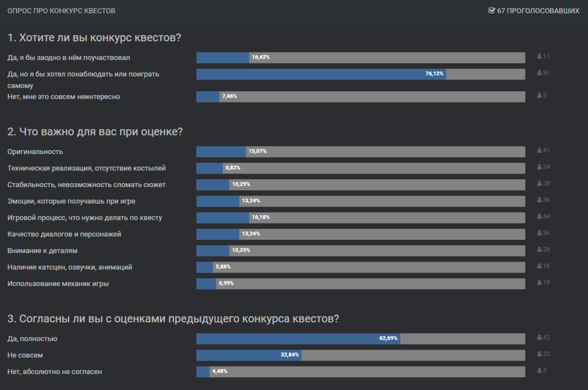
Task: Click the 76,12% result bar
Action: [360, 74]
